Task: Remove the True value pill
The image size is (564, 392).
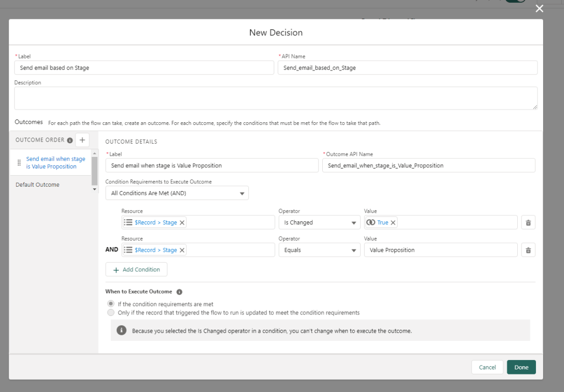Action: [x=393, y=222]
